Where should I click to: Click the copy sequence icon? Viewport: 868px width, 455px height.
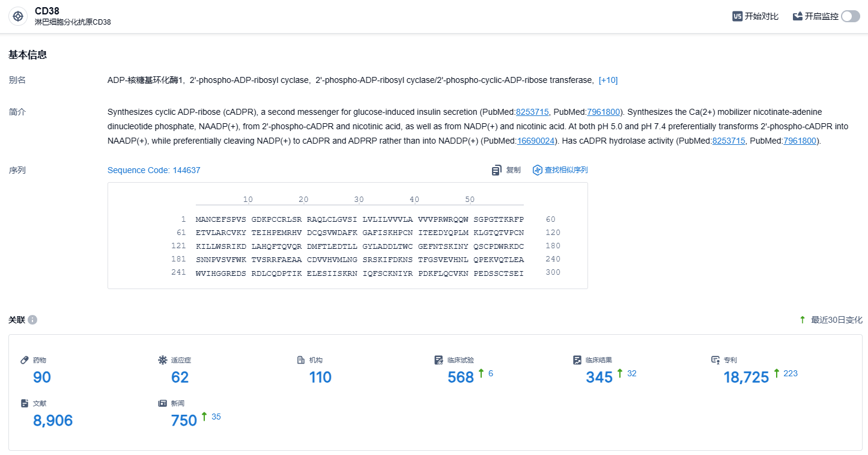point(497,170)
